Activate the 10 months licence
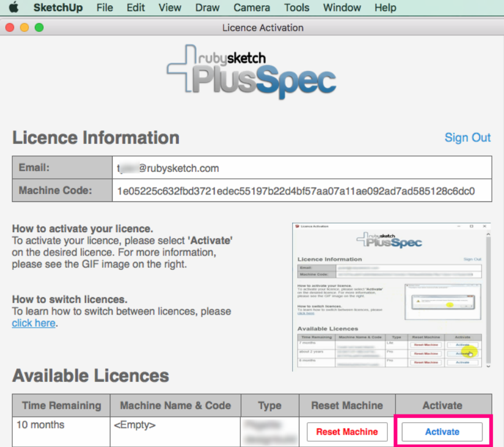The width and height of the screenshot is (504, 447). click(442, 431)
